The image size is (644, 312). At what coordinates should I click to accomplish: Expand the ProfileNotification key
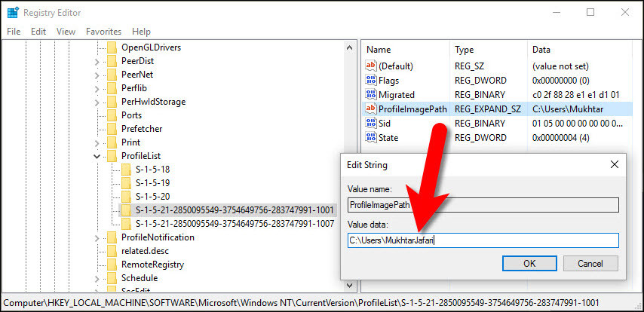97,238
